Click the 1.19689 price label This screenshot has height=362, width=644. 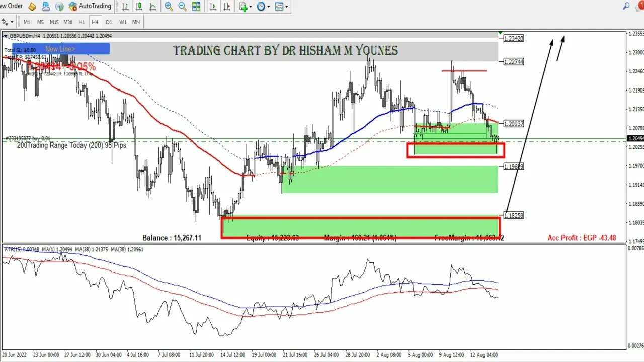coord(514,166)
